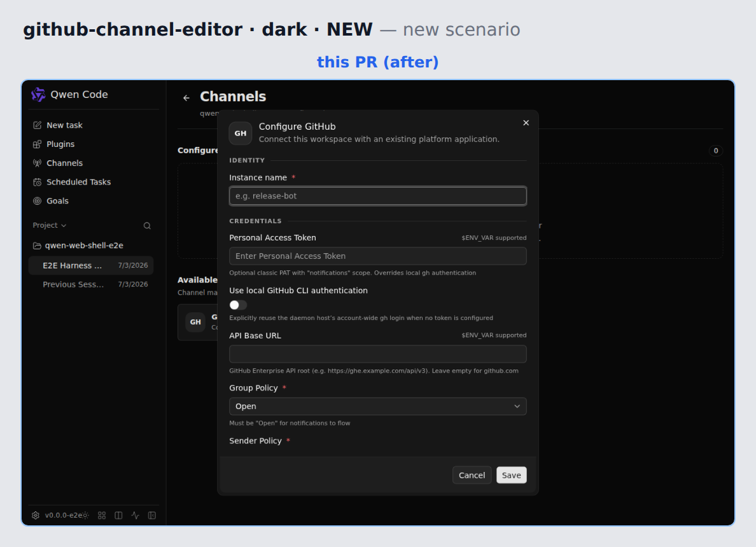
Task: Click the Group Policy chevron arrow
Action: point(517,406)
